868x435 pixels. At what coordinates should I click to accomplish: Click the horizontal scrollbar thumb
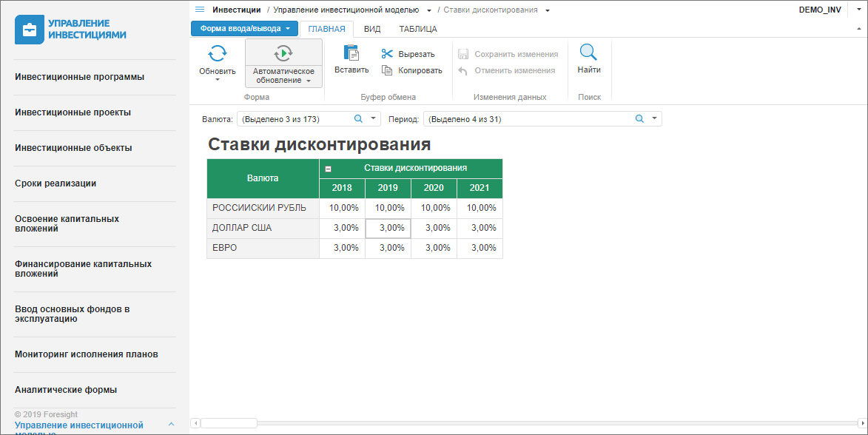229,423
